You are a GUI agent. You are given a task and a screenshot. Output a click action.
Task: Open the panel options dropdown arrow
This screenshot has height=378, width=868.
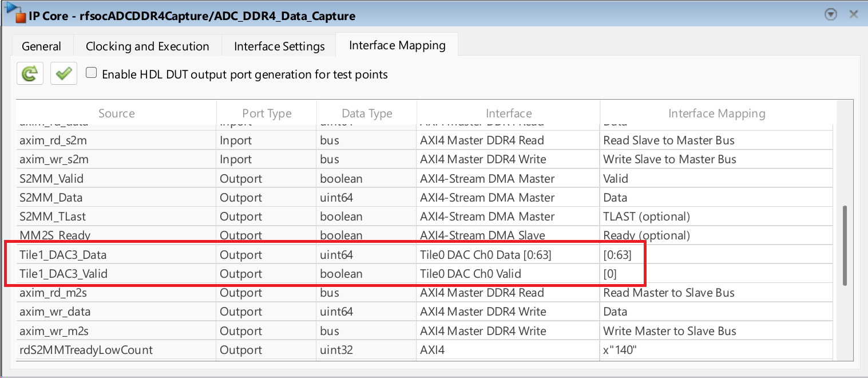coord(831,15)
